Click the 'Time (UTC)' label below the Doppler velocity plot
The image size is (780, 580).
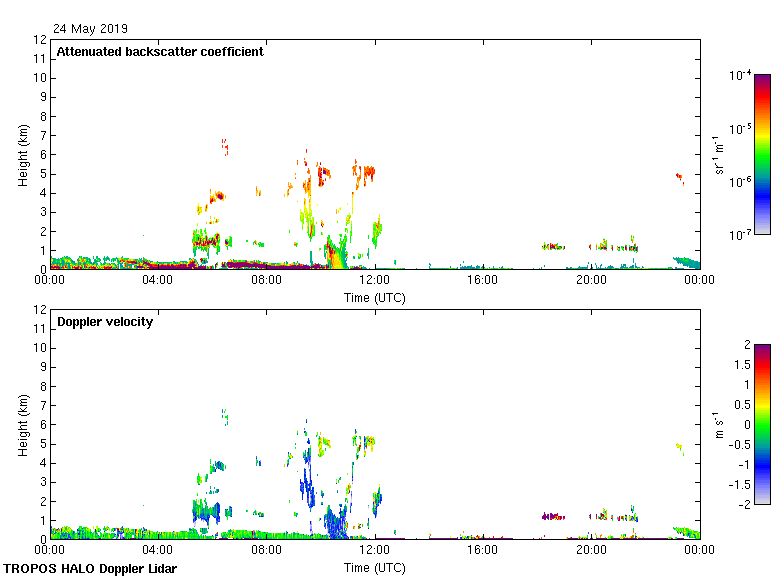[x=375, y=567]
